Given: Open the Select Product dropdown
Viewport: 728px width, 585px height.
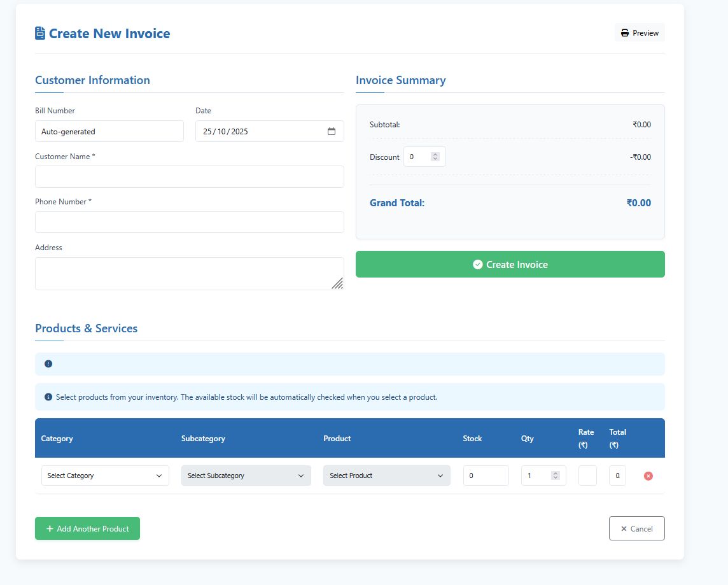Looking at the screenshot, I should pos(386,476).
